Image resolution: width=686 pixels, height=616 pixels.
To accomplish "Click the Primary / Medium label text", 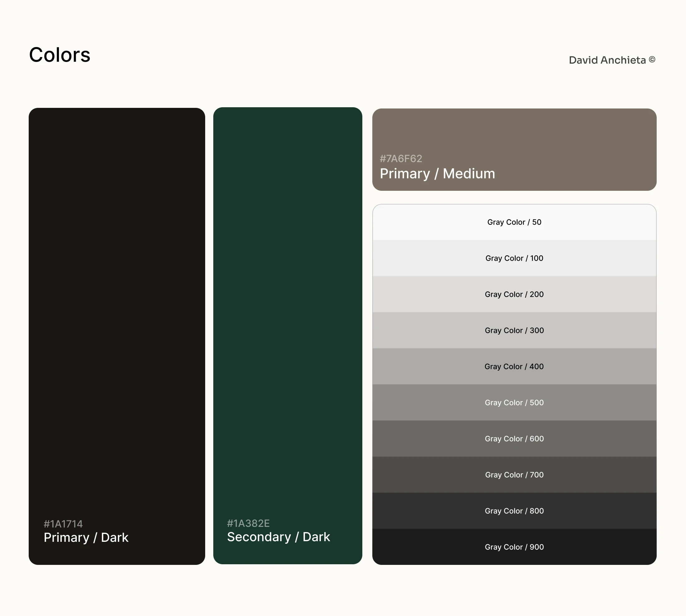I will pos(437,174).
